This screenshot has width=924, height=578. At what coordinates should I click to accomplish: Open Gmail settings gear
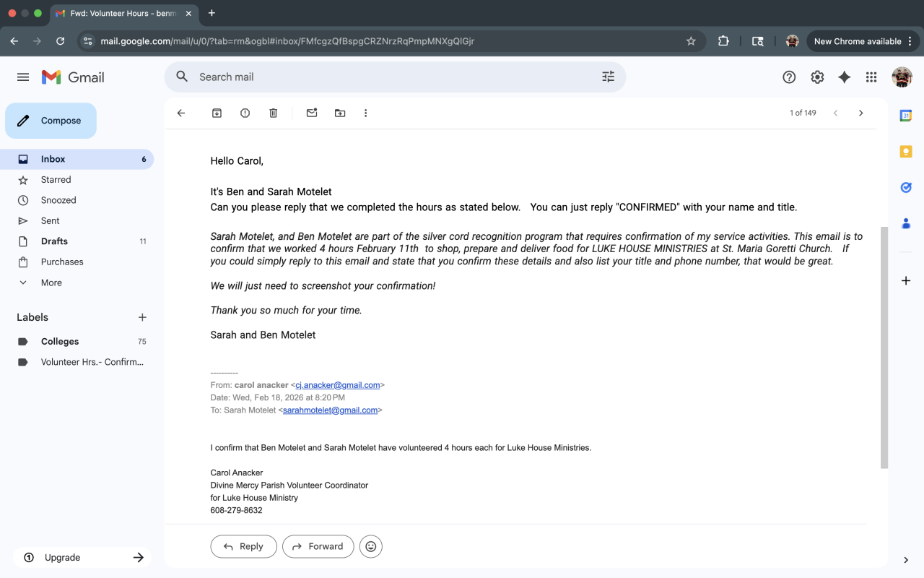pyautogui.click(x=817, y=77)
